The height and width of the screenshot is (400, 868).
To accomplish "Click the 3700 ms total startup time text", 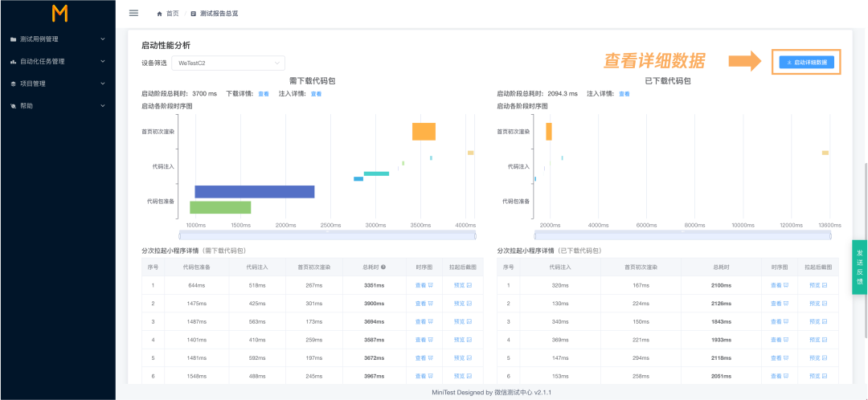I will (x=204, y=93).
